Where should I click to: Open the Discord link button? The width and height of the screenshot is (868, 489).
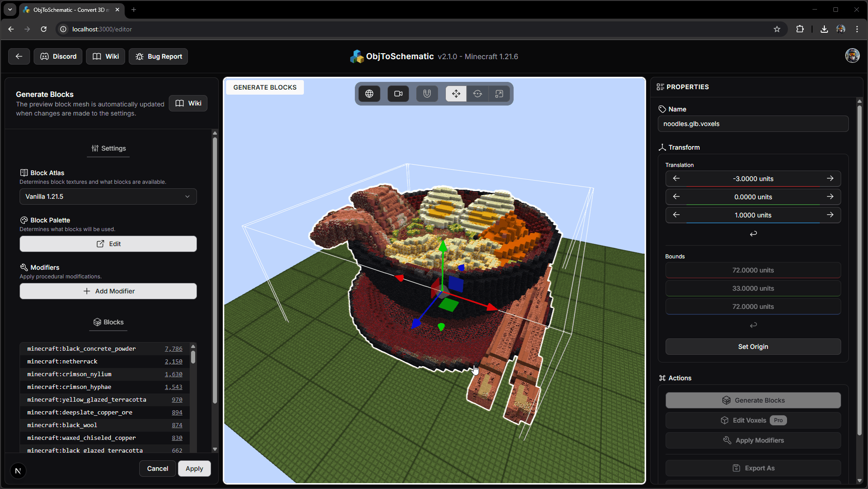pos(58,56)
